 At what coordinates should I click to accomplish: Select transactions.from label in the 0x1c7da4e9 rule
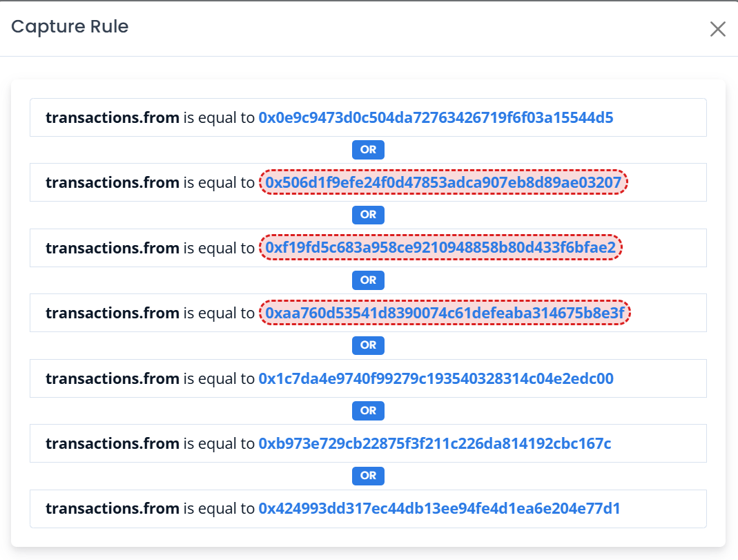click(x=113, y=378)
